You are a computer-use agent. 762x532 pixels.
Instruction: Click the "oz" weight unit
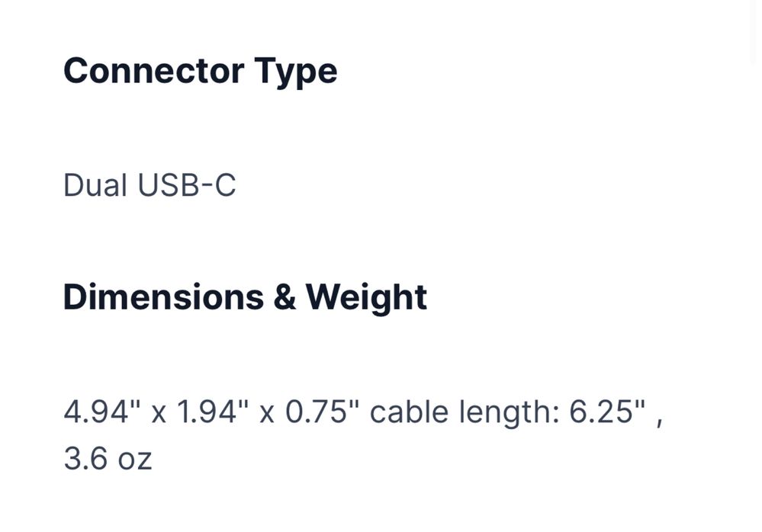click(x=135, y=461)
